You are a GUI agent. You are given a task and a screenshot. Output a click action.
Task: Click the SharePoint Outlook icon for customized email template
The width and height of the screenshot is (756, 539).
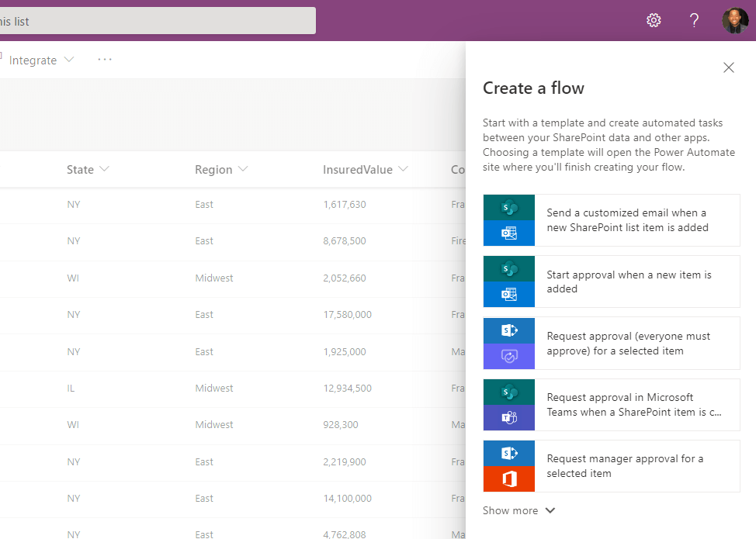click(508, 220)
